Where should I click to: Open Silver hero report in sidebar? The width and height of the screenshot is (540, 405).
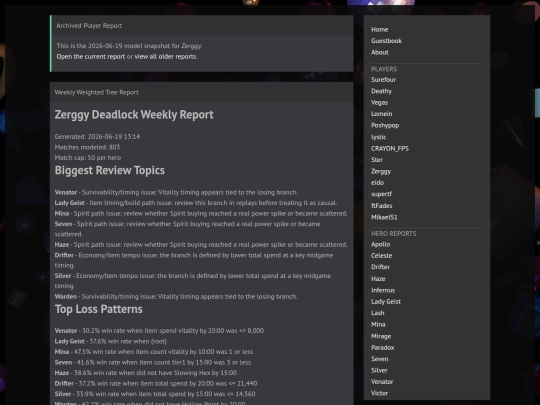(379, 371)
